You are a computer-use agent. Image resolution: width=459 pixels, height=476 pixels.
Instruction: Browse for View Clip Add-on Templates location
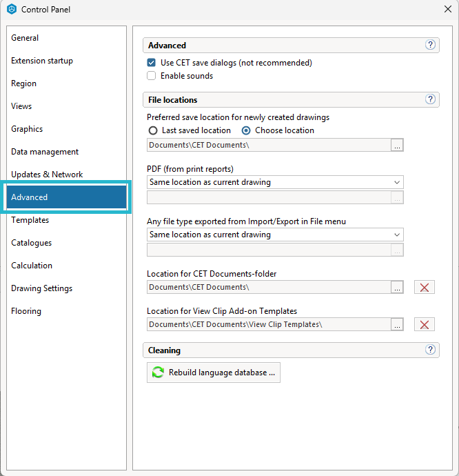click(397, 324)
